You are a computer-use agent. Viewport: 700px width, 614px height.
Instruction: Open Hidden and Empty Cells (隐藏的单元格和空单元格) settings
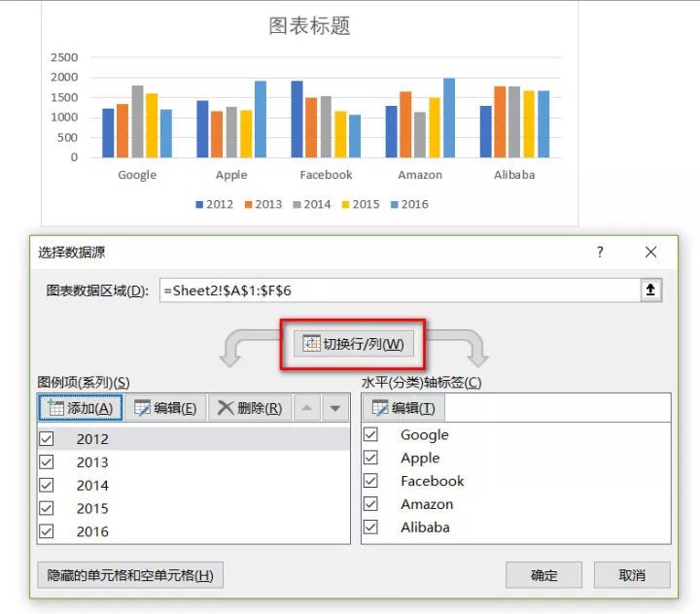pos(130,575)
